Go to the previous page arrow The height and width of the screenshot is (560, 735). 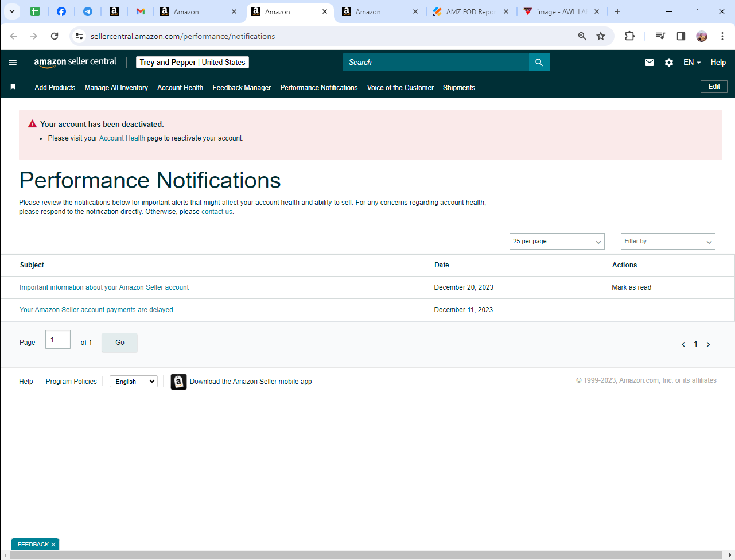(683, 344)
